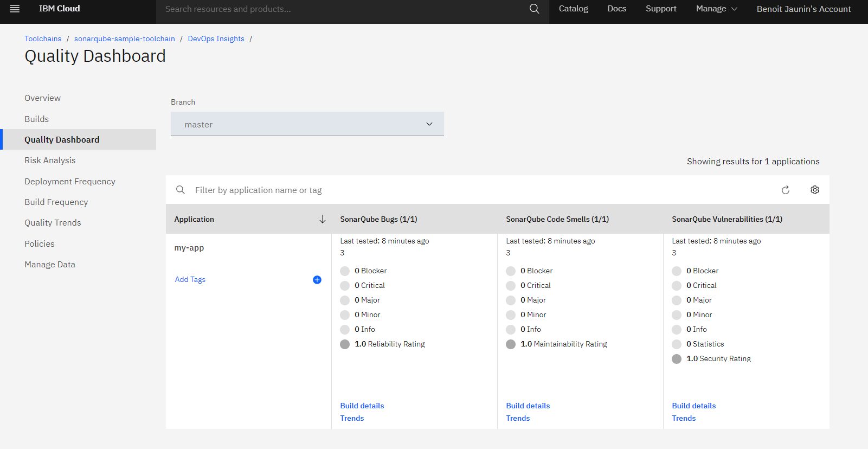The width and height of the screenshot is (868, 449).
Task: Open Risk Analysis in sidebar
Action: 50,161
